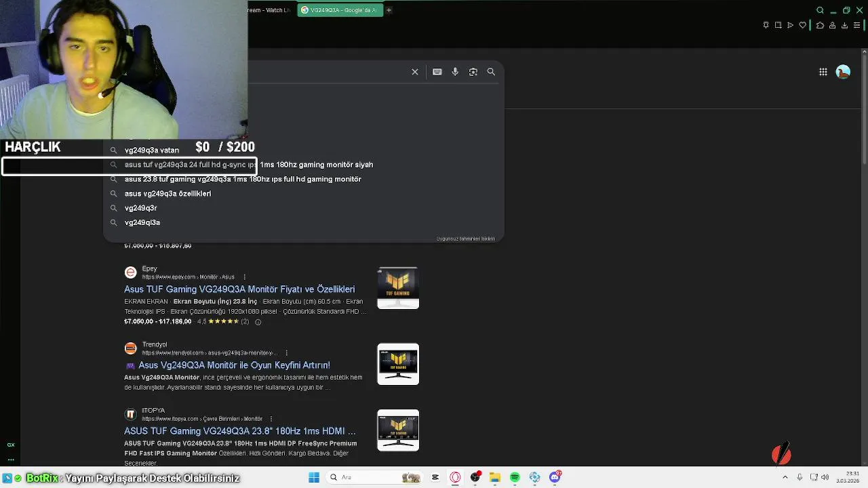Click the Windows taskbar search box 'Ara'
This screenshot has height=488, width=868.
(x=374, y=477)
